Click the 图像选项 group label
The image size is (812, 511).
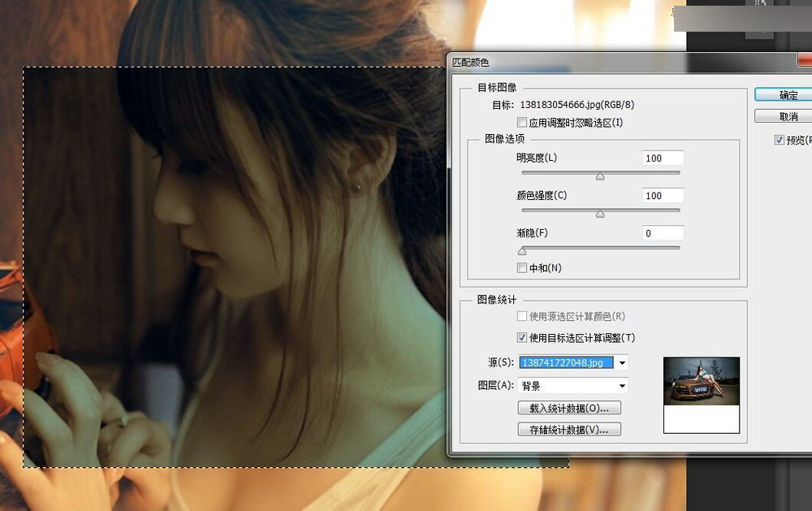tap(504, 138)
